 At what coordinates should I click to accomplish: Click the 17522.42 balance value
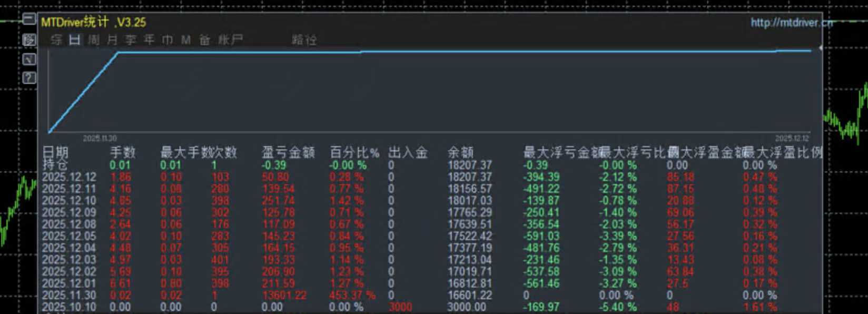pos(469,236)
